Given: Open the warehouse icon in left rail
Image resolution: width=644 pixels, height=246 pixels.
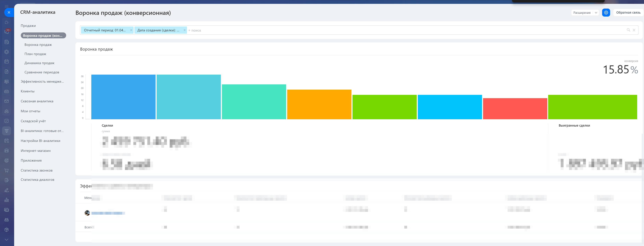Looking at the screenshot, I should tap(6, 151).
